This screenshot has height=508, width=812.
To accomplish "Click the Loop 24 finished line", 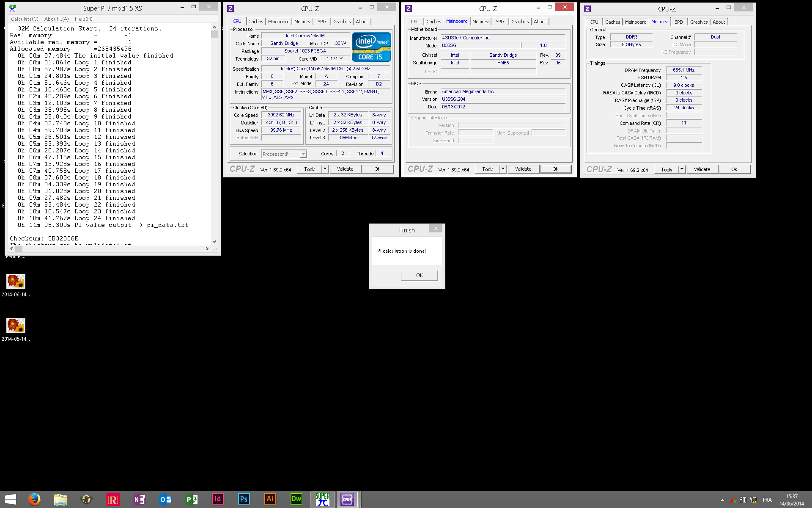I will pyautogui.click(x=77, y=218).
